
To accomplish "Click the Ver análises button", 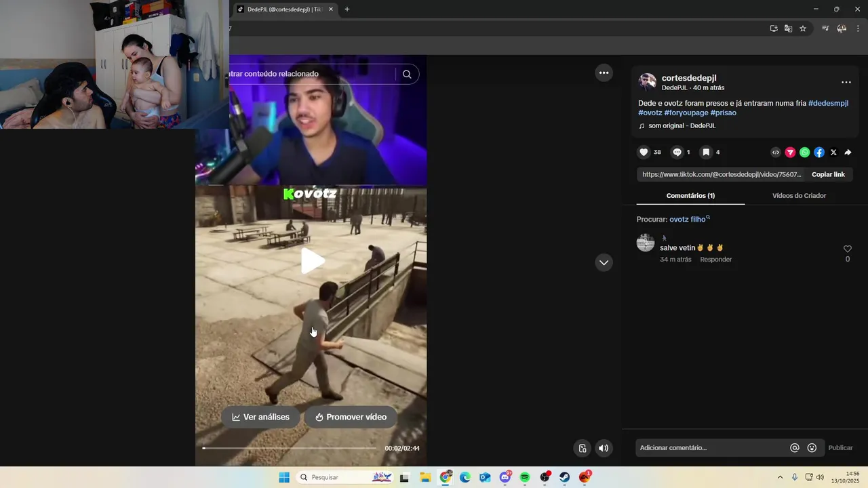I will 261,417.
